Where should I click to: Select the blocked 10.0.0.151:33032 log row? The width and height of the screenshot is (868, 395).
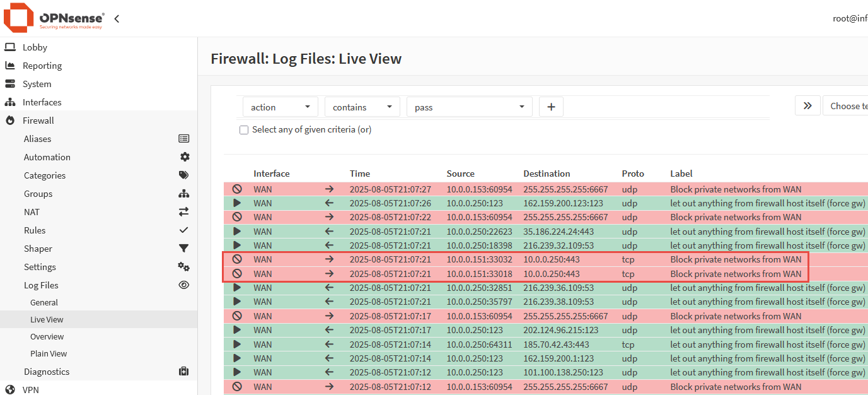[x=514, y=259]
